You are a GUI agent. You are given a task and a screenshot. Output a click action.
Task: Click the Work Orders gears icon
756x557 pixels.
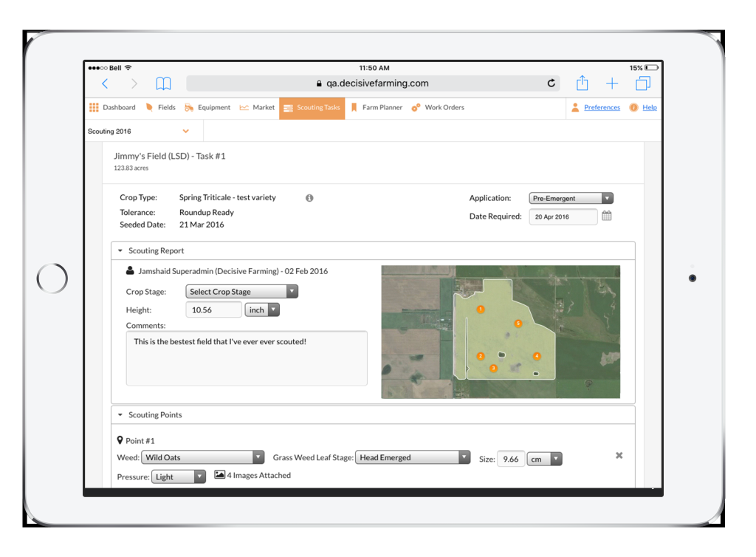tap(416, 108)
